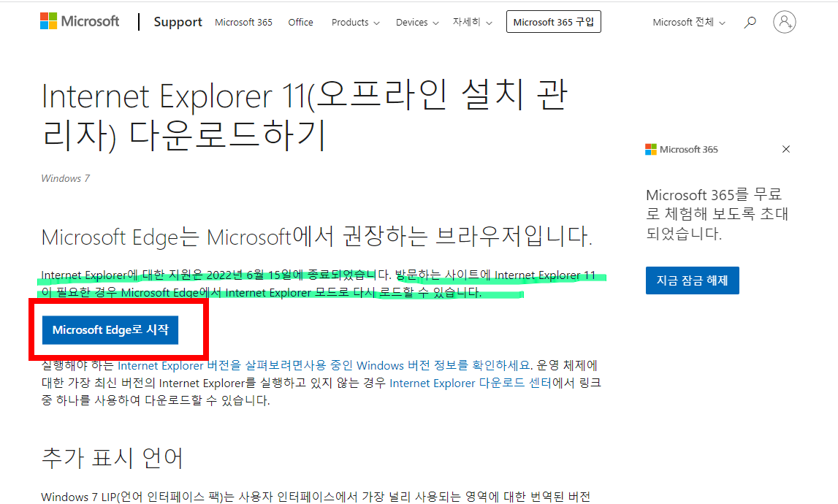Click the Microsoft logo in the header
Image resolution: width=838 pixels, height=504 pixels.
pyautogui.click(x=80, y=21)
